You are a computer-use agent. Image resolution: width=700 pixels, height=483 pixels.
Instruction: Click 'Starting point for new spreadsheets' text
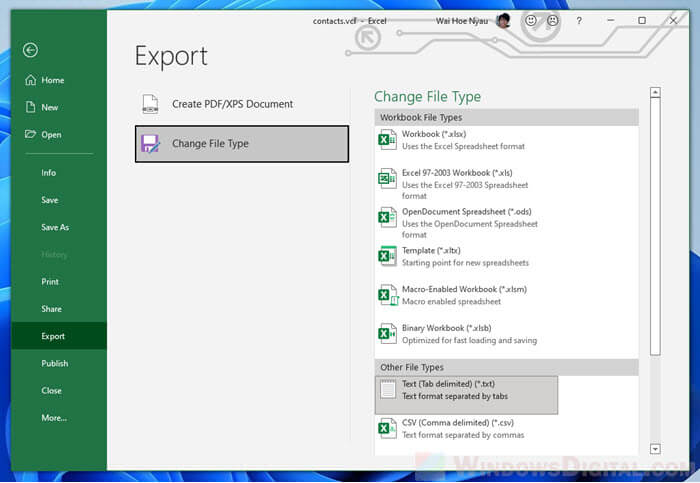click(465, 262)
